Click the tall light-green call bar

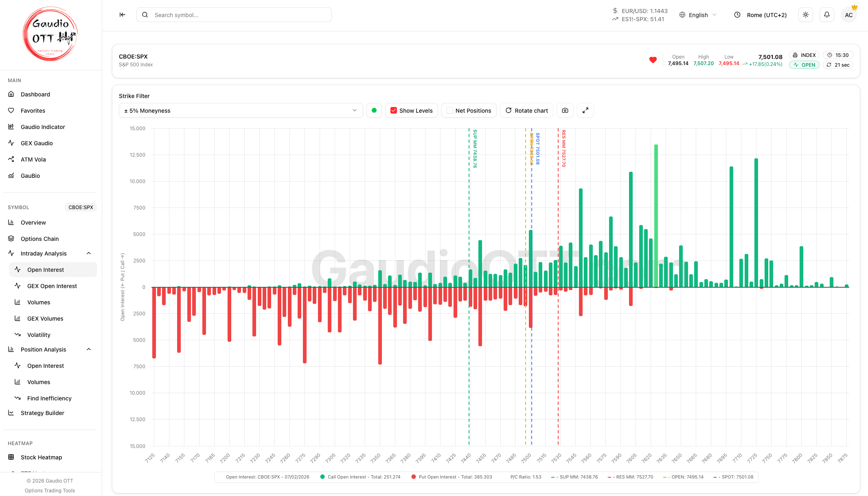click(x=656, y=216)
